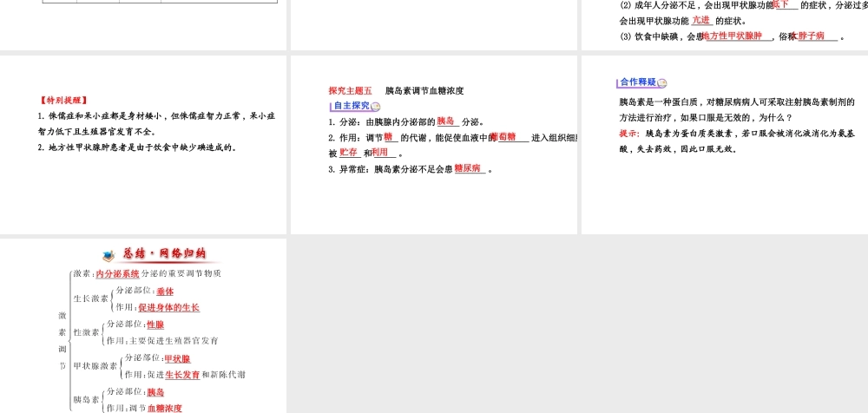868x413 pixels.
Task: Click the red answer 糖尿病
Action: click(x=467, y=168)
